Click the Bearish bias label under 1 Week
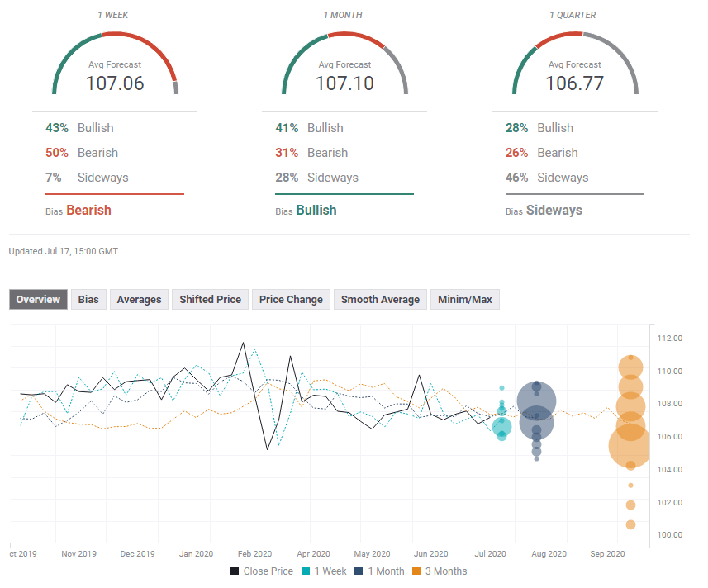 88,210
